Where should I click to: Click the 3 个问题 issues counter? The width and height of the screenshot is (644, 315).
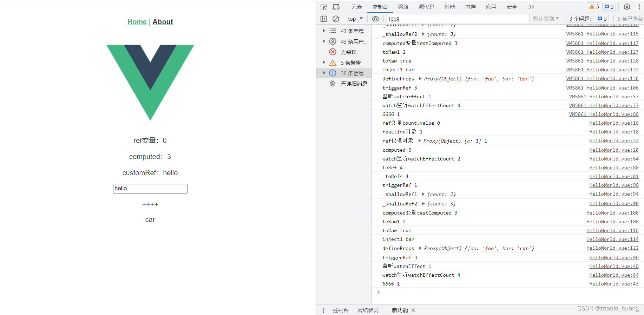(x=587, y=19)
